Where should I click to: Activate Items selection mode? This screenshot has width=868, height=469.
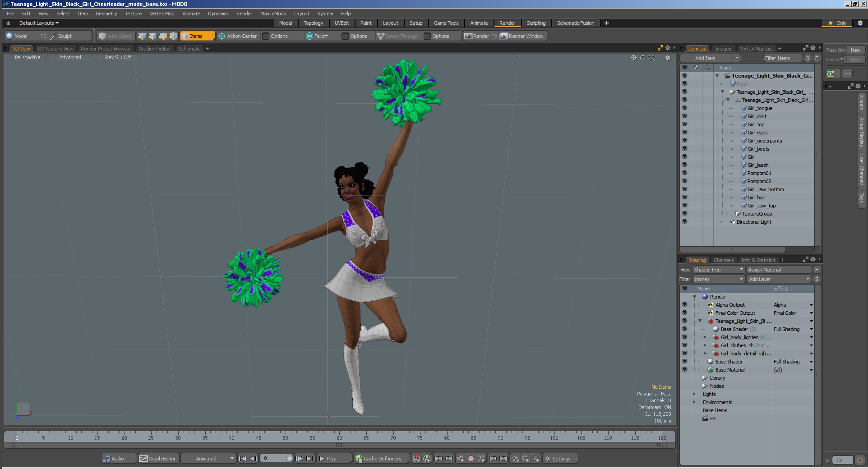pyautogui.click(x=197, y=36)
